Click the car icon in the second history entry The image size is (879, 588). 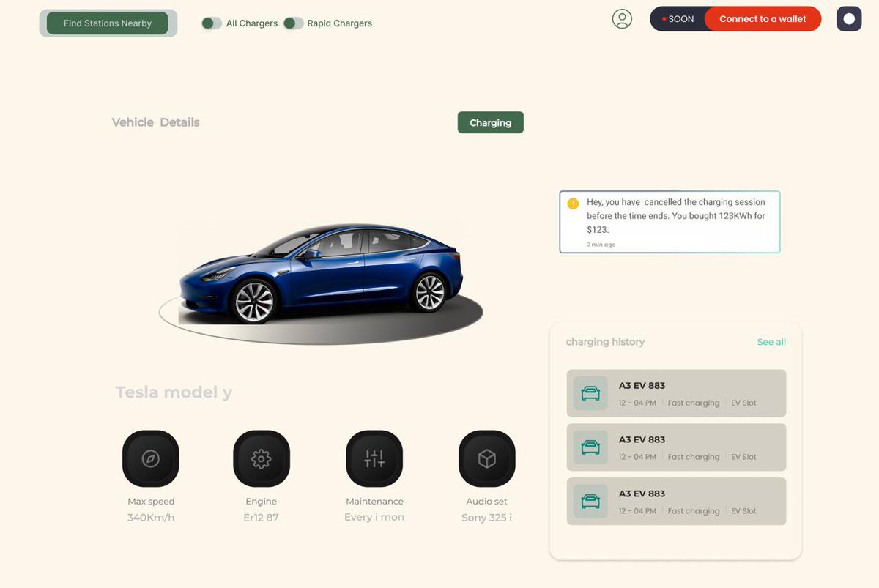(590, 447)
